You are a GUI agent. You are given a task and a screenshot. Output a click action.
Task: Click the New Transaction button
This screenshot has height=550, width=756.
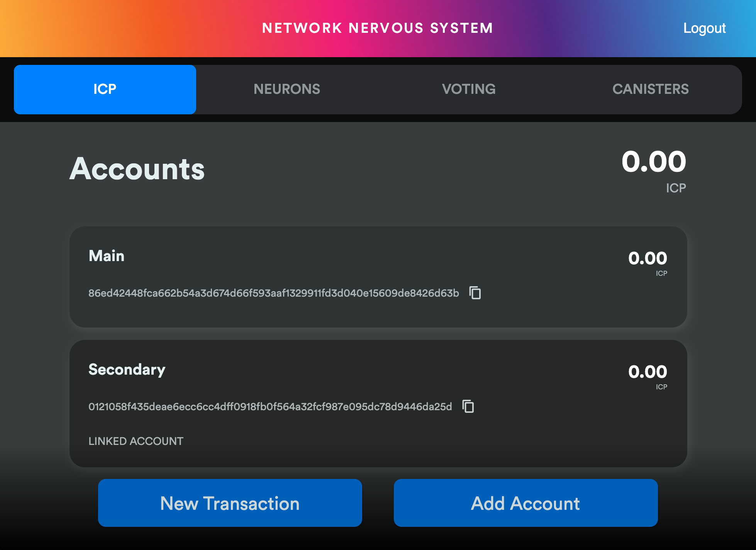tap(230, 503)
